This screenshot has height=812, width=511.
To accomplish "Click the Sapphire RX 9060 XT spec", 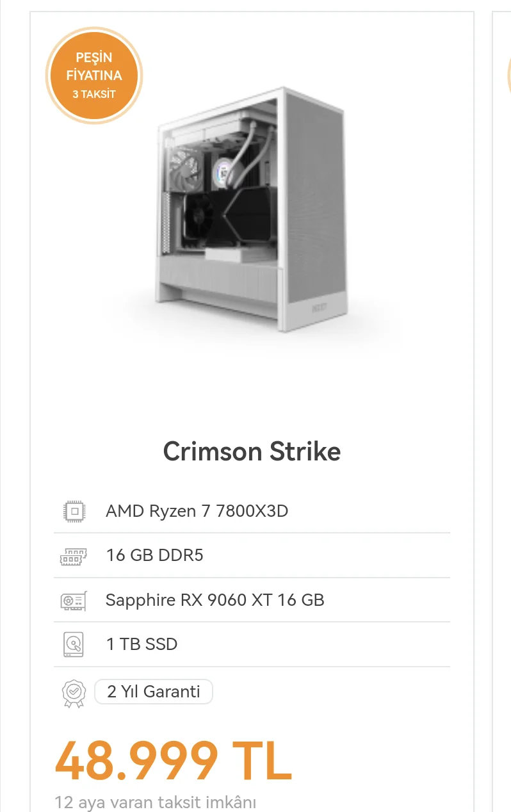I will click(x=215, y=600).
